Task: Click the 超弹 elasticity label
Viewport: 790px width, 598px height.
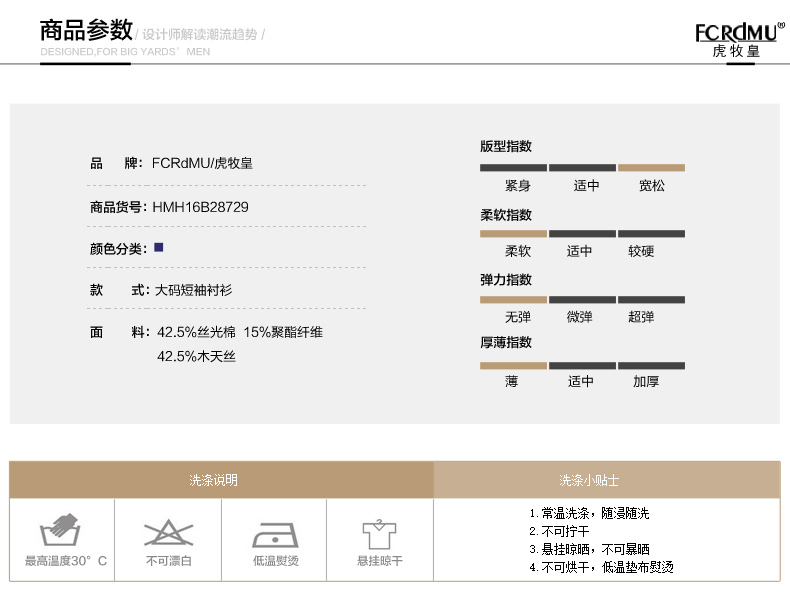Action: click(x=641, y=317)
